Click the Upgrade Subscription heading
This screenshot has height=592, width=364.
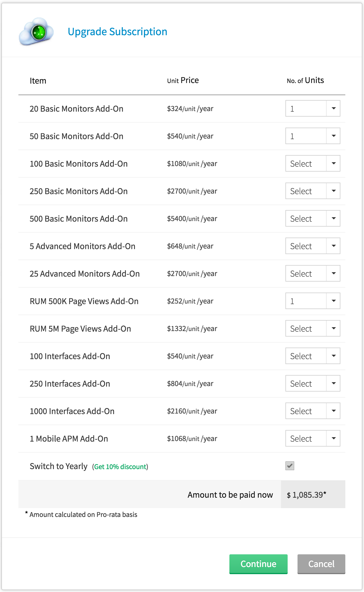(117, 32)
